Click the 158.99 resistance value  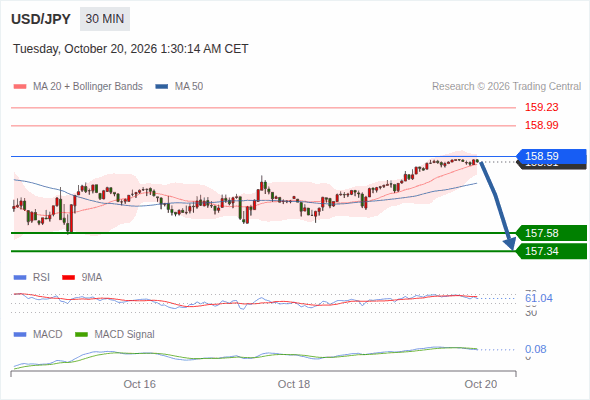click(x=541, y=125)
